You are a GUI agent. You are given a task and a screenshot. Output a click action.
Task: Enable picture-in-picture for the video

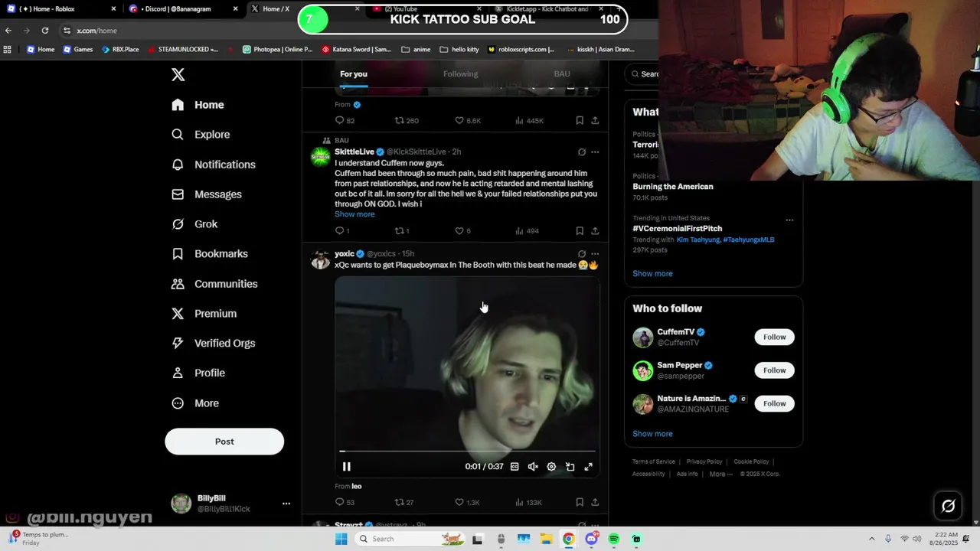[x=570, y=467]
